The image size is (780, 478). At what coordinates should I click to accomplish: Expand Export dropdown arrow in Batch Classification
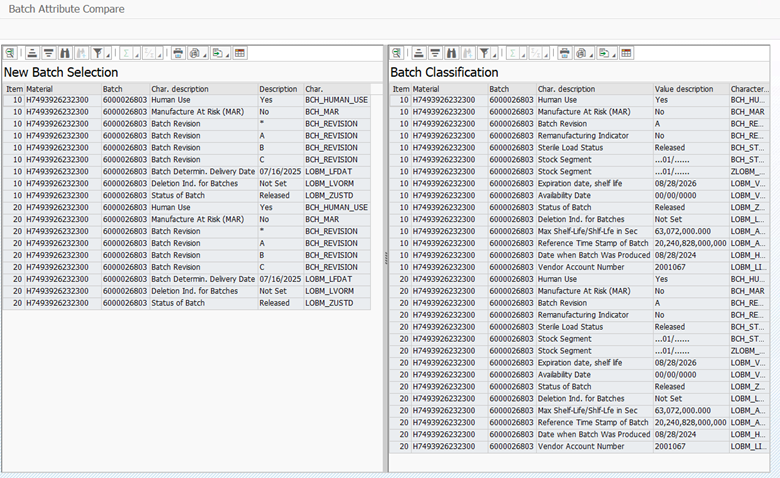(614, 53)
